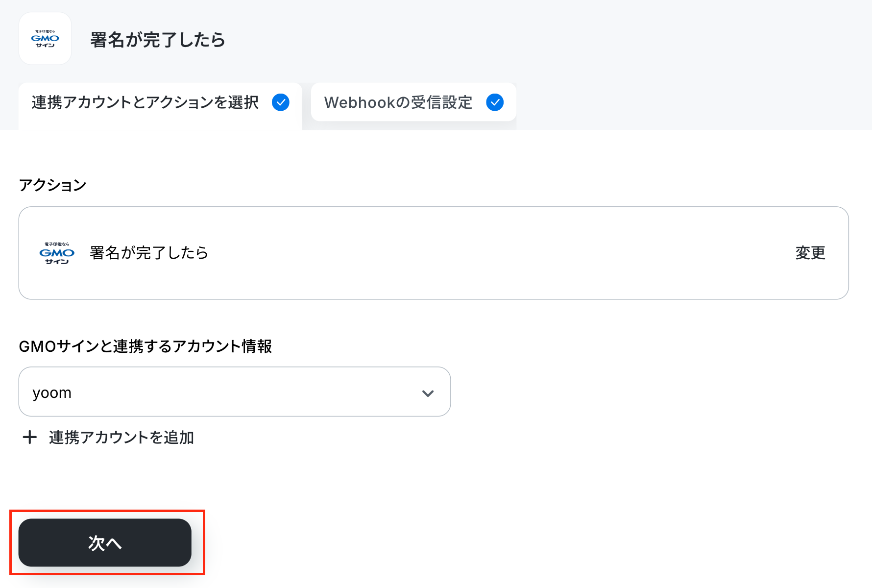The width and height of the screenshot is (872, 588).
Task: Click the GMO Sign icon in action card
Action: 57,253
